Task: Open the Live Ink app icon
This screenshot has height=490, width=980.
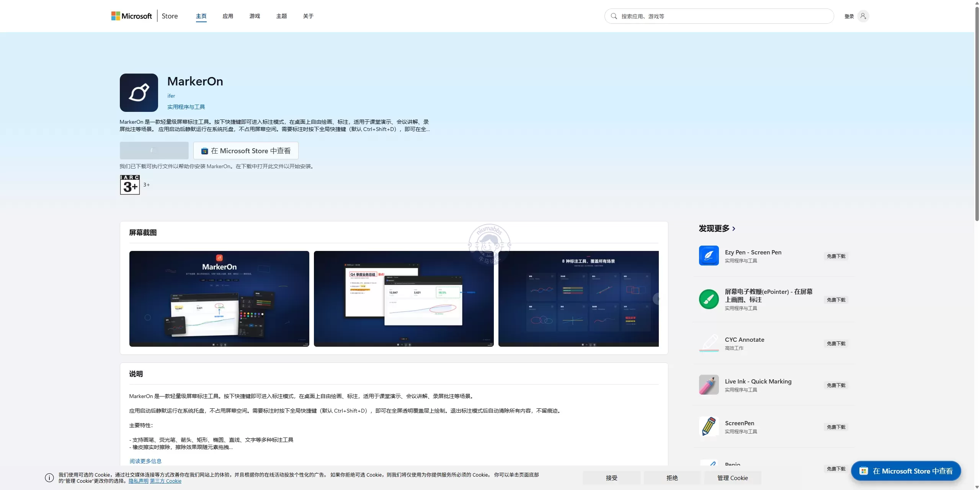Action: tap(709, 385)
